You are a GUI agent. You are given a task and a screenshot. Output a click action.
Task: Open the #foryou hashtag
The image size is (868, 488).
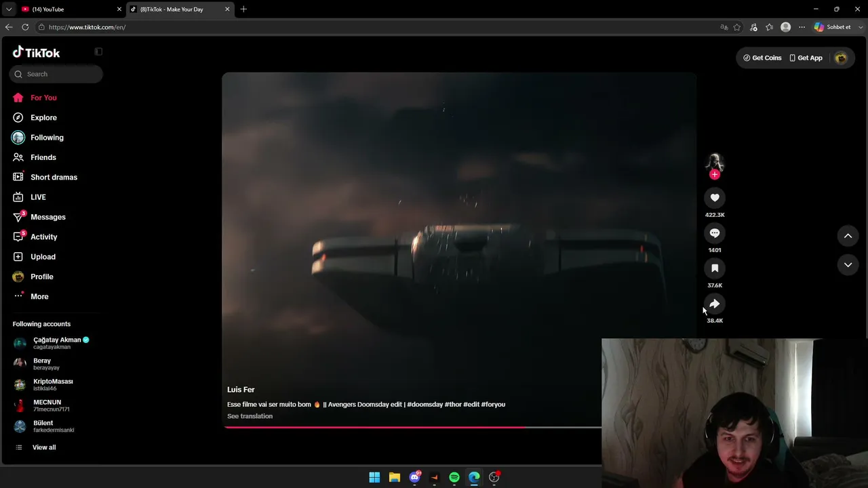(x=493, y=405)
